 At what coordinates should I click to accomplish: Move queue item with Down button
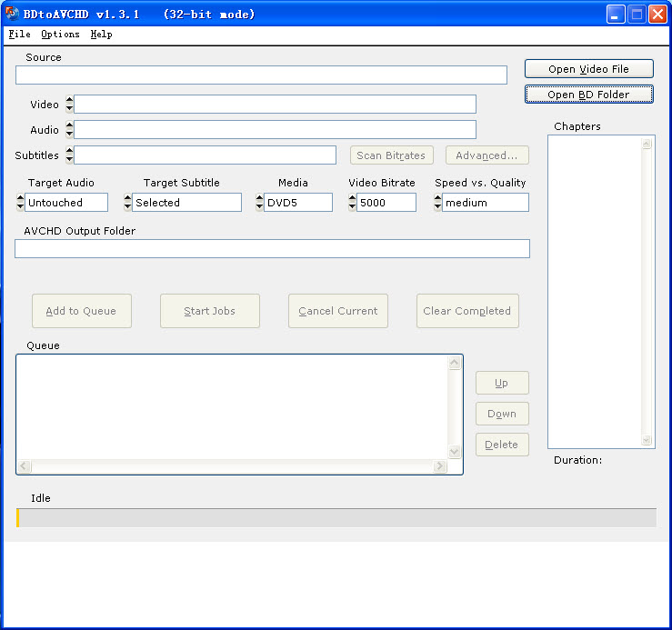click(502, 414)
